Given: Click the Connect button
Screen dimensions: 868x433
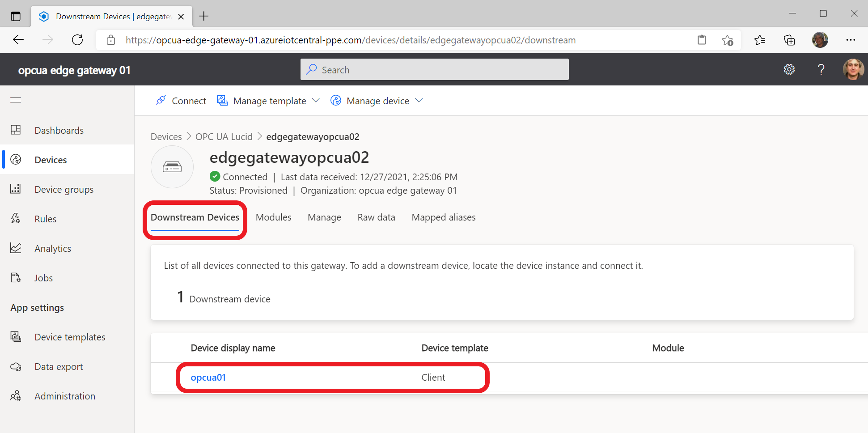Looking at the screenshot, I should (x=181, y=101).
